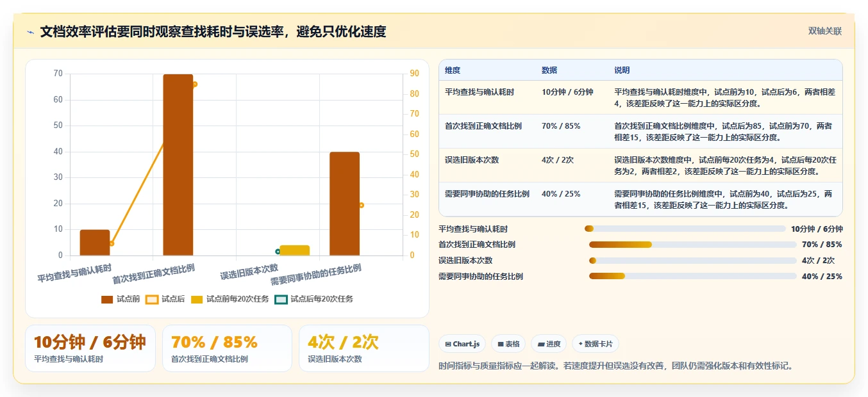Click the 数据卡片 tag chip
868x397 pixels.
click(596, 344)
